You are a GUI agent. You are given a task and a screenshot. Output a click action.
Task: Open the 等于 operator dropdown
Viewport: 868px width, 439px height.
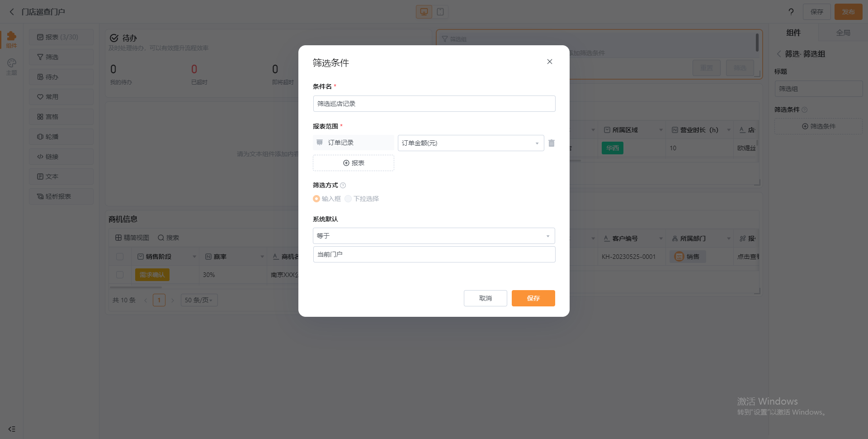(434, 236)
